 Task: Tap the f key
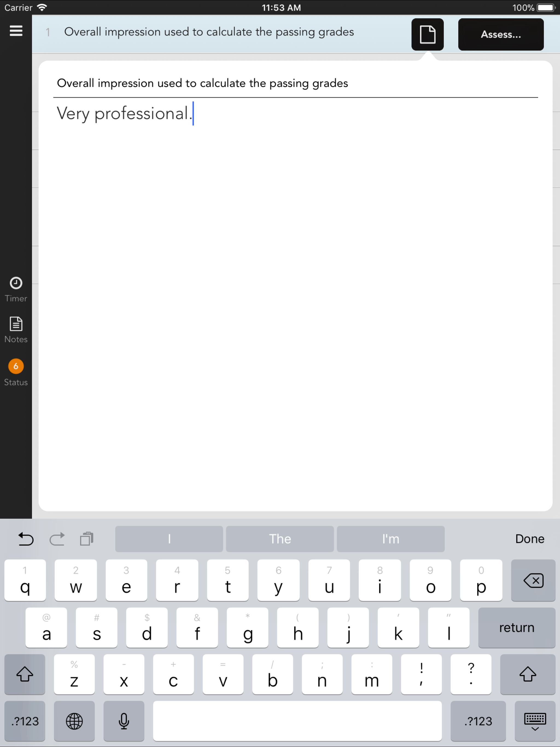click(197, 628)
